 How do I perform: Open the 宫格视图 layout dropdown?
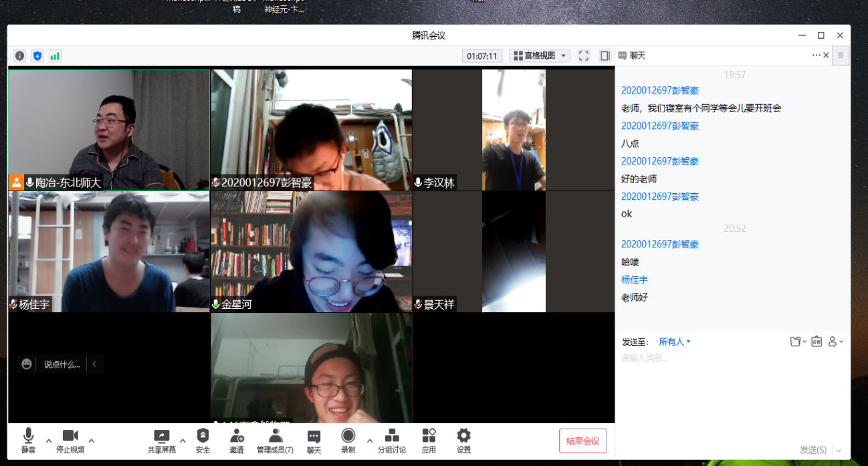[x=540, y=56]
